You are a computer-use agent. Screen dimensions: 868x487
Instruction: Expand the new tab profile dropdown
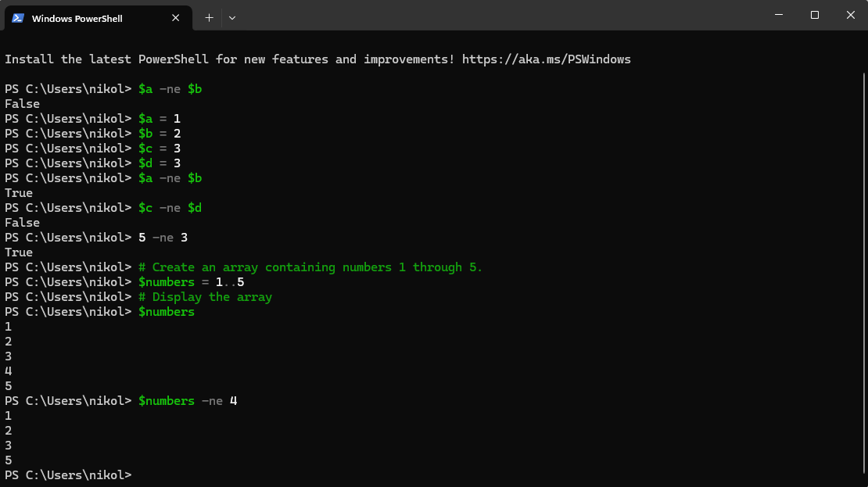tap(232, 18)
